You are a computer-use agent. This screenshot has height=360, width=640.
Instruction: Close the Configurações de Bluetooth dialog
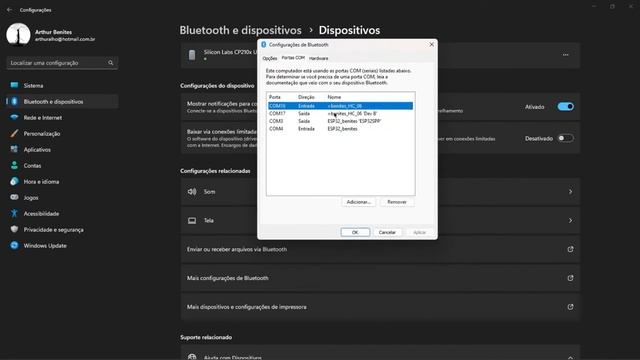pos(431,44)
